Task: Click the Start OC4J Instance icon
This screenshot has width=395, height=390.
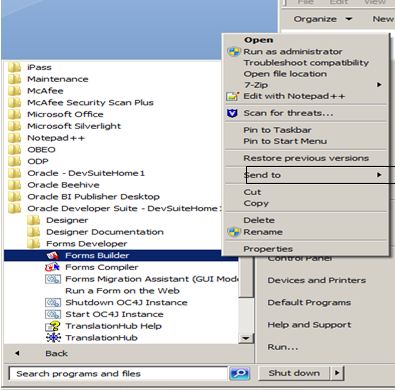Action: [53, 314]
